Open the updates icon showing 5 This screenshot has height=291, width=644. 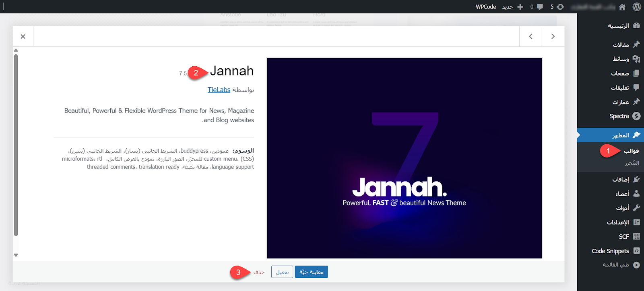(x=560, y=7)
